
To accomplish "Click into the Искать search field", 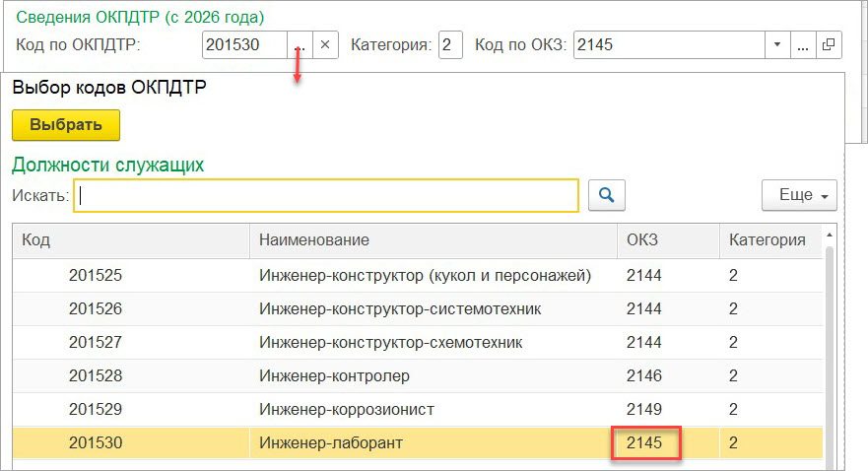I will click(x=326, y=195).
